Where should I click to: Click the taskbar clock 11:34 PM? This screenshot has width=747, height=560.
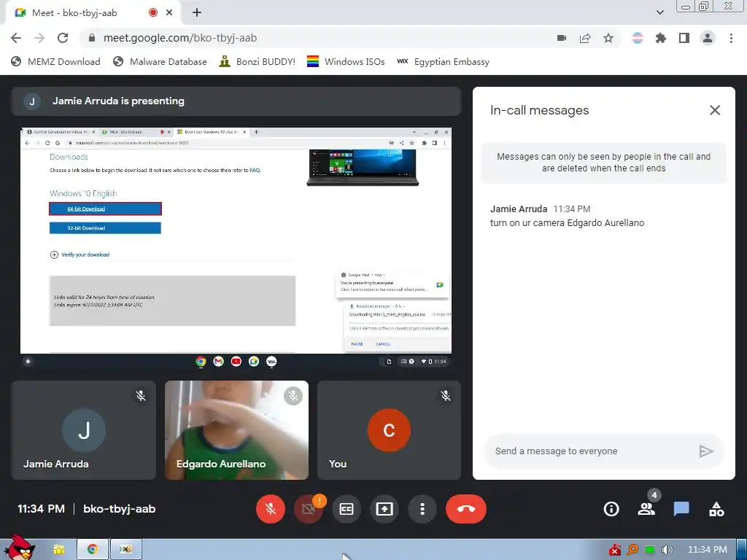coord(708,550)
